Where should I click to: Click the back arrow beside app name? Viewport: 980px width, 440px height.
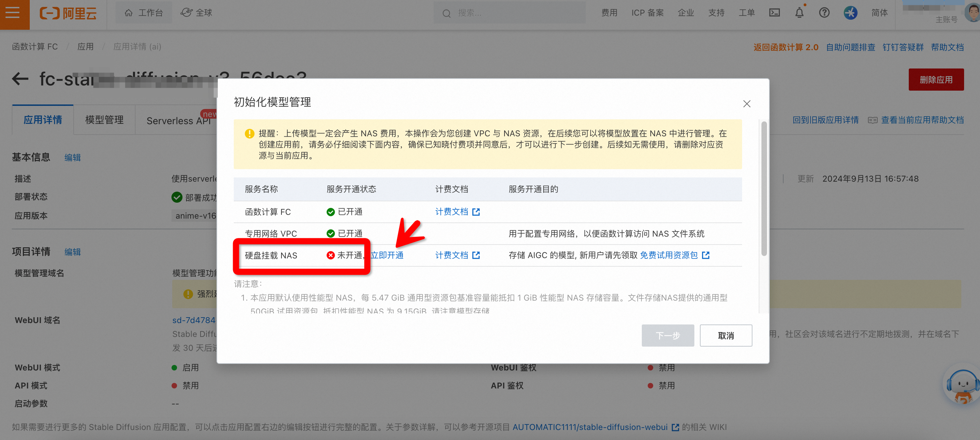20,79
